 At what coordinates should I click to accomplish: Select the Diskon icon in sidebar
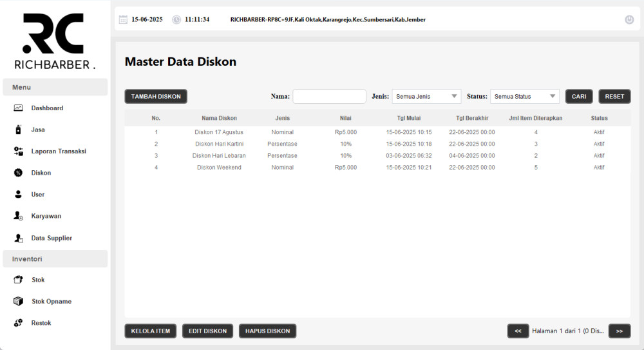pos(19,173)
